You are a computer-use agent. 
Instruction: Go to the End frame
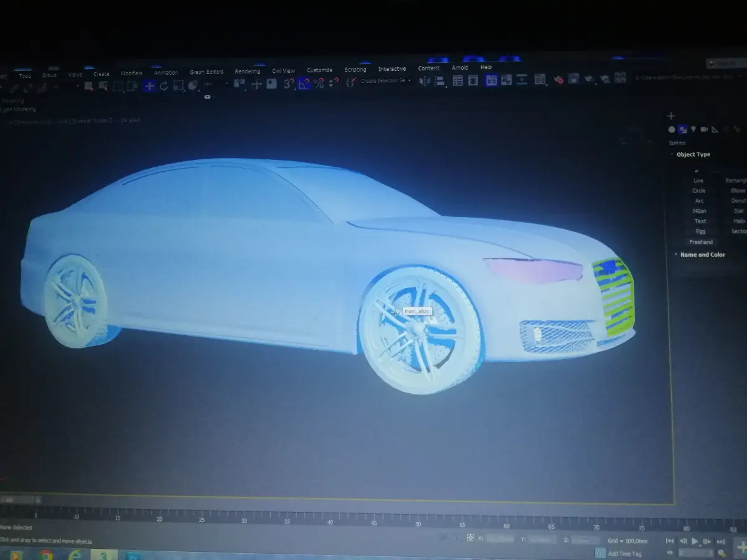720,541
